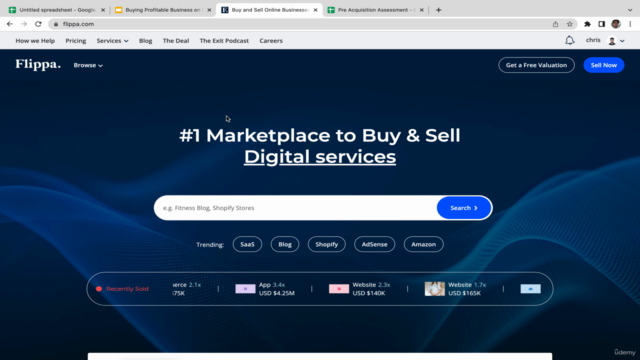Reload the page with the refresh icon
This screenshot has width=640, height=360.
(x=38, y=24)
